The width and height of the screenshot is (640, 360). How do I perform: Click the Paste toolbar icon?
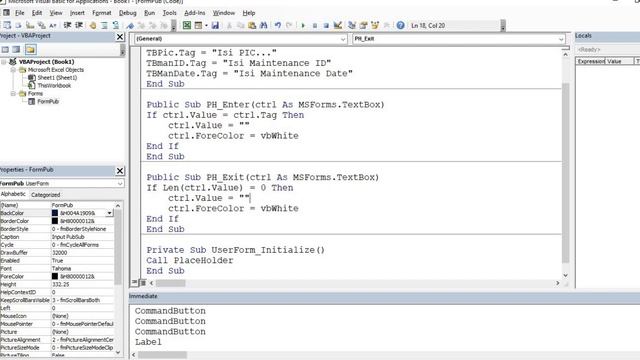point(252,25)
